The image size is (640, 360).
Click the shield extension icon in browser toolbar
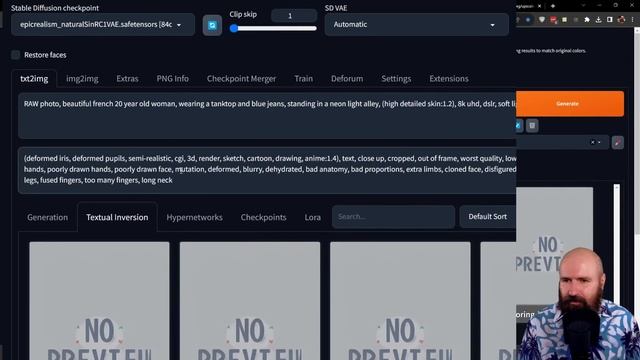542,20
